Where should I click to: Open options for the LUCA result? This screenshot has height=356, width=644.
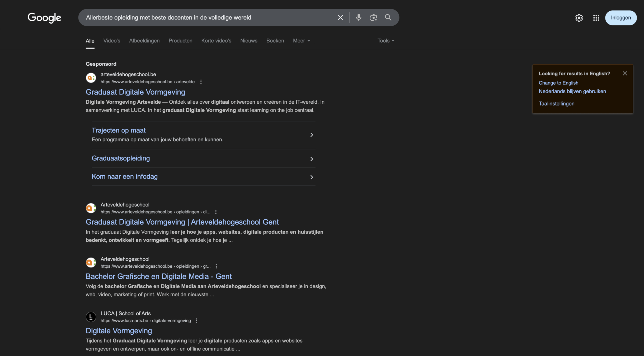click(196, 321)
